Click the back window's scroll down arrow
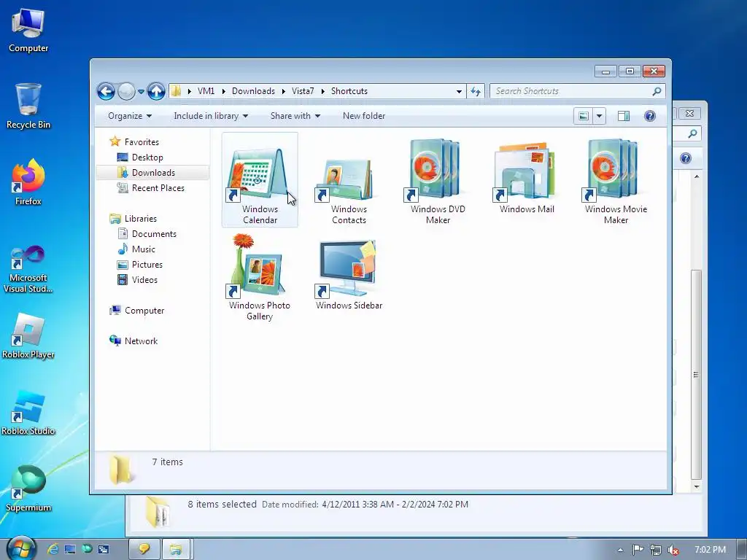This screenshot has width=747, height=560. tap(697, 486)
